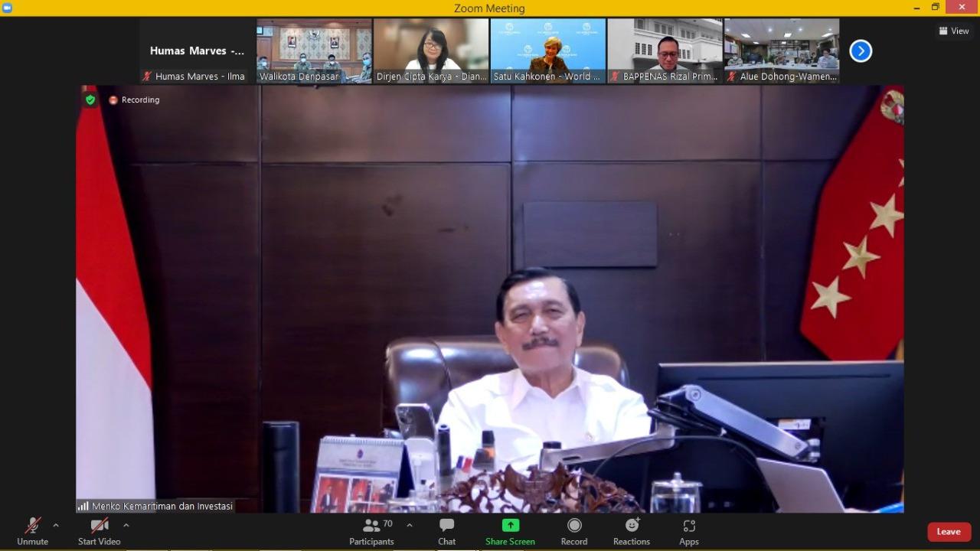Unmute your microphone
Screen dimensions: 980x551
point(32,530)
